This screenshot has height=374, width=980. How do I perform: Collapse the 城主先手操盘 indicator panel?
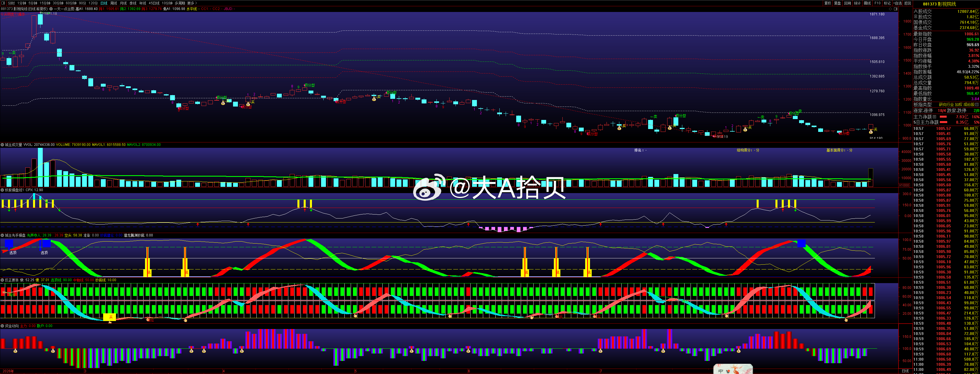point(2,235)
